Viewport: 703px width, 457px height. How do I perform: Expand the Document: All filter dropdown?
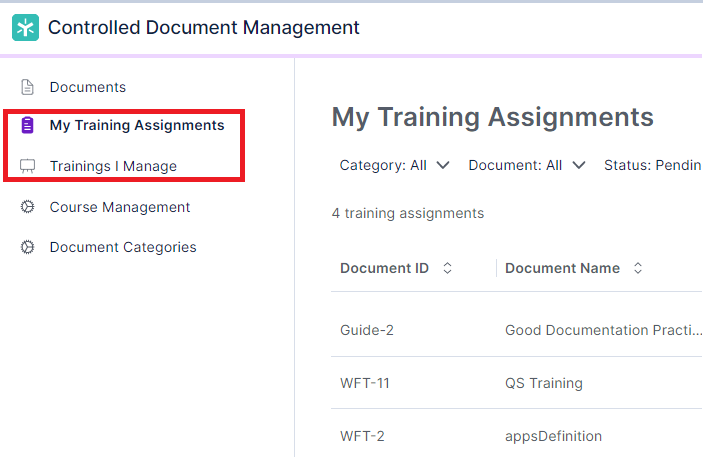point(527,165)
